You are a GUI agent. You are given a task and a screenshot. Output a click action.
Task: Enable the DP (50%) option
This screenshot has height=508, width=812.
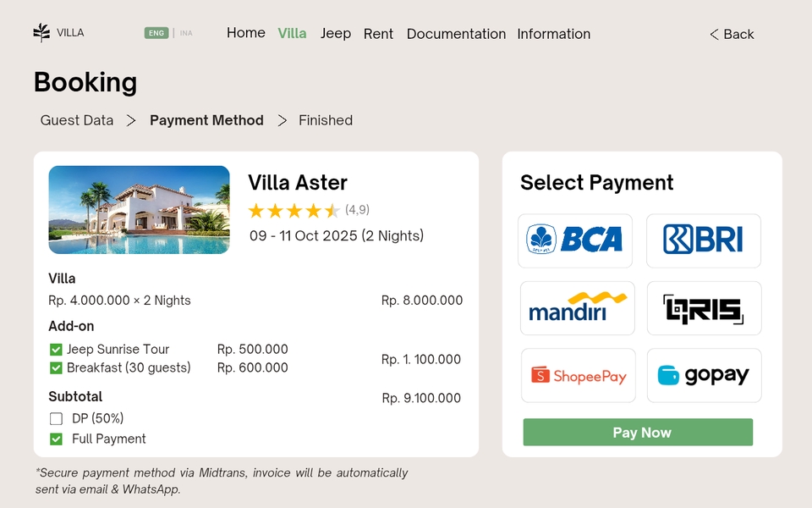point(56,418)
